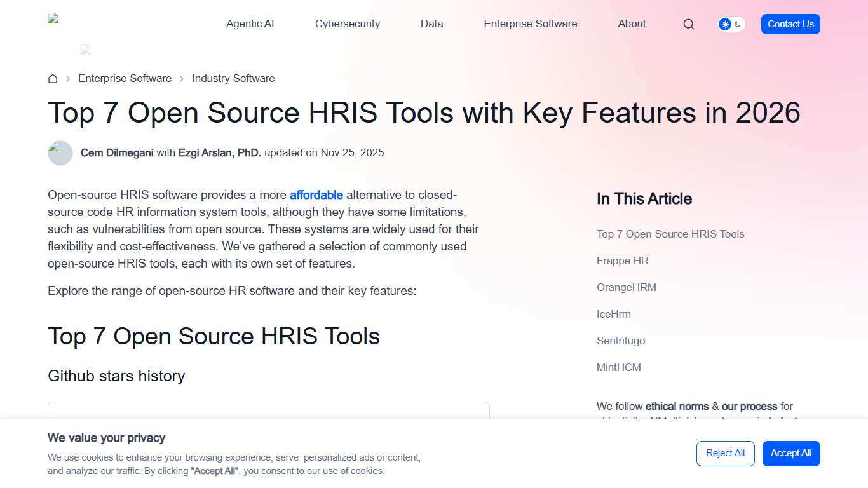Jump to the Frappe HR section

pos(622,261)
